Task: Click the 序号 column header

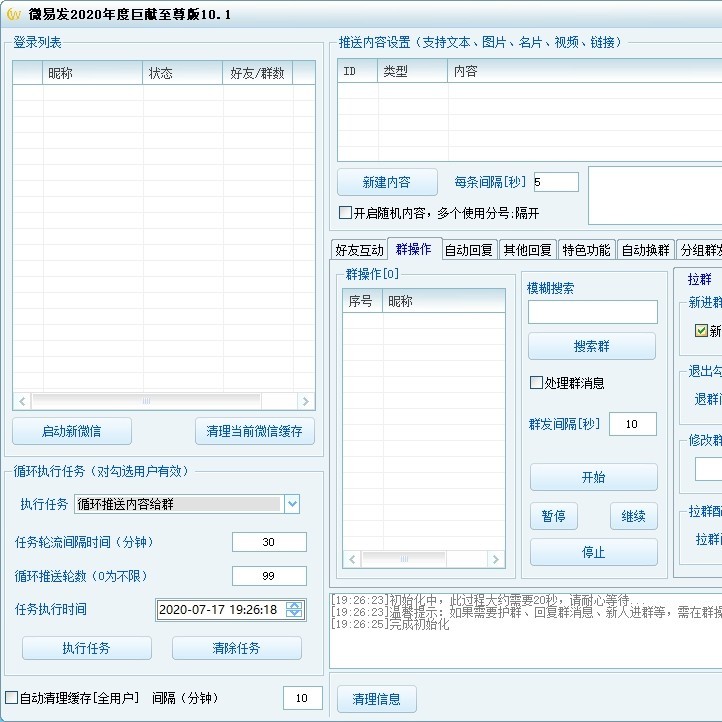Action: click(x=363, y=301)
